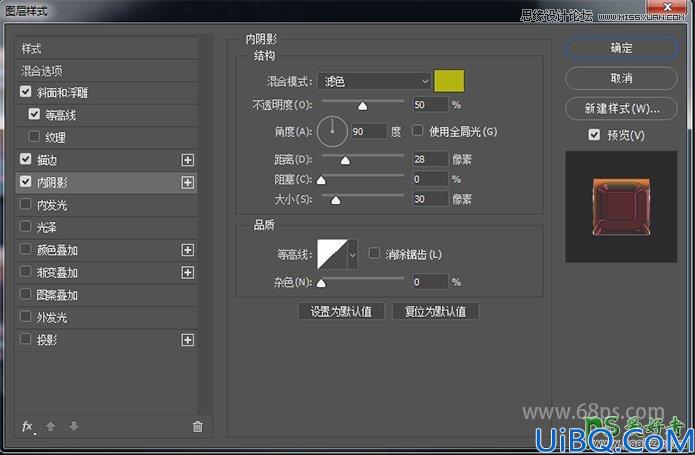Image resolution: width=695 pixels, height=455 pixels.
Task: Click the 大小 size slider handle
Action: [336, 200]
